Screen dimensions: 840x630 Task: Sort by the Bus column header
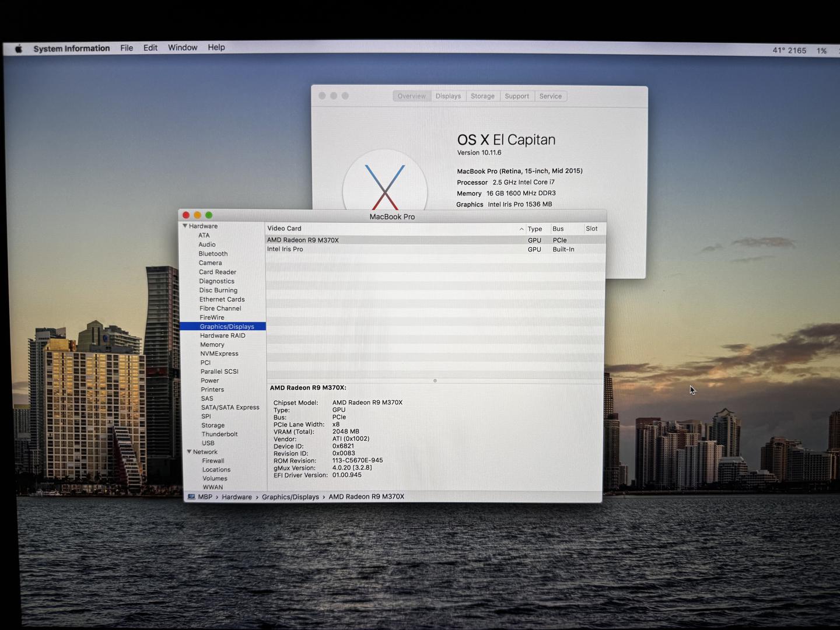click(566, 229)
